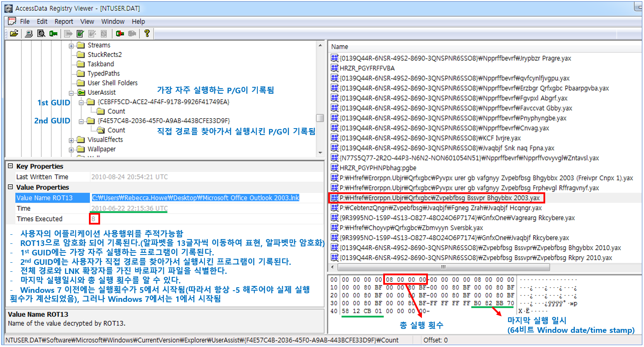
Task: Click the tree pane scrollbar down arrow
Action: coord(320,153)
